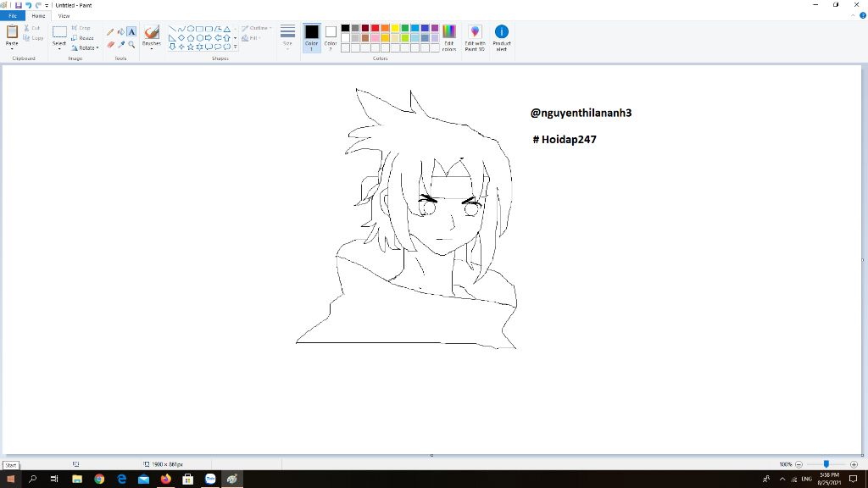This screenshot has height=488, width=868.
Task: Choose the Up arrow shape
Action: [x=227, y=38]
